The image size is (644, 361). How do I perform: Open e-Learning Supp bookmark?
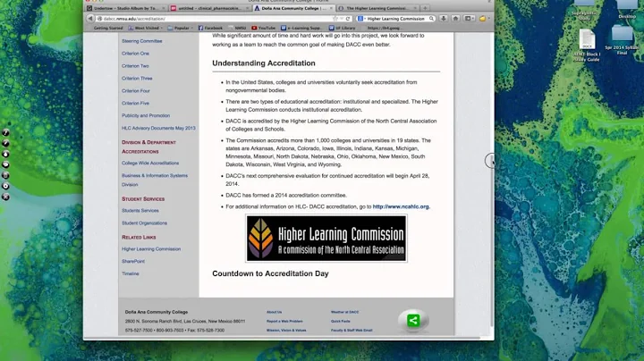(301, 28)
